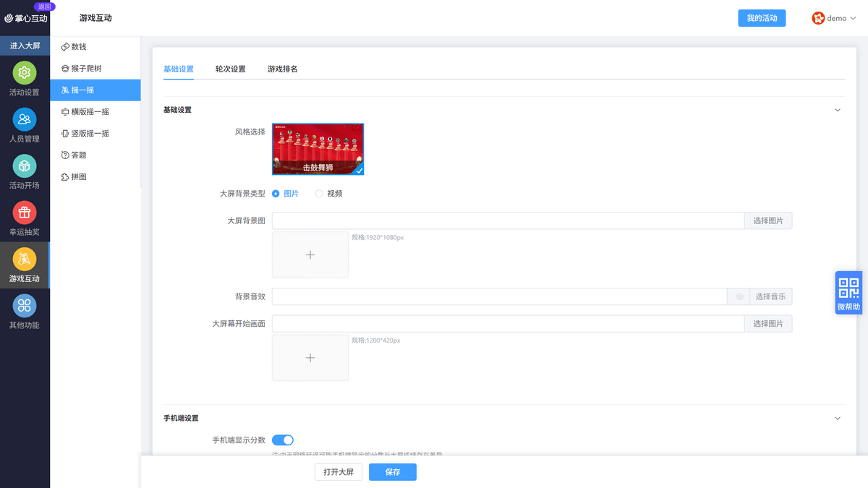Click the 大屏背景图 upload plus box

tap(310, 254)
